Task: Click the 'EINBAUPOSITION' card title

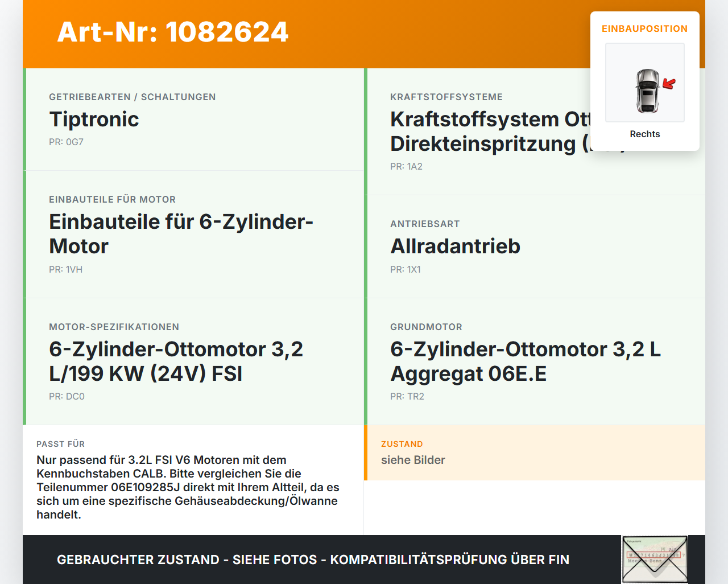Action: pyautogui.click(x=645, y=28)
